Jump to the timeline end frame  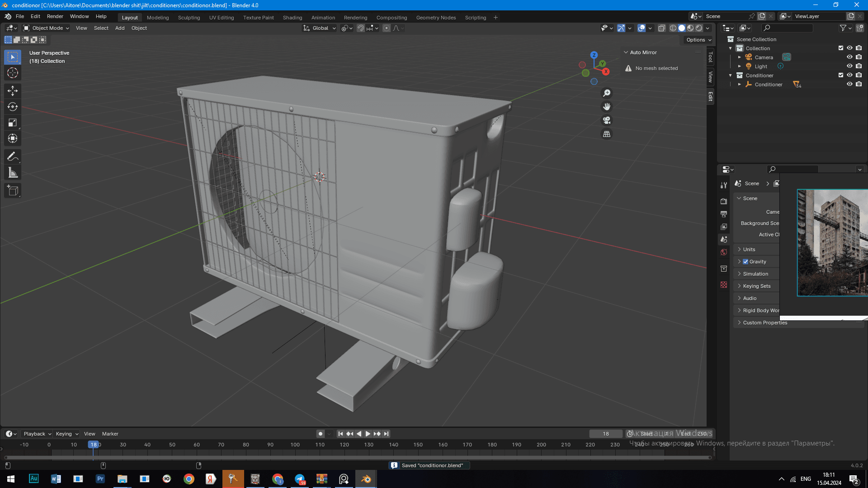point(386,434)
